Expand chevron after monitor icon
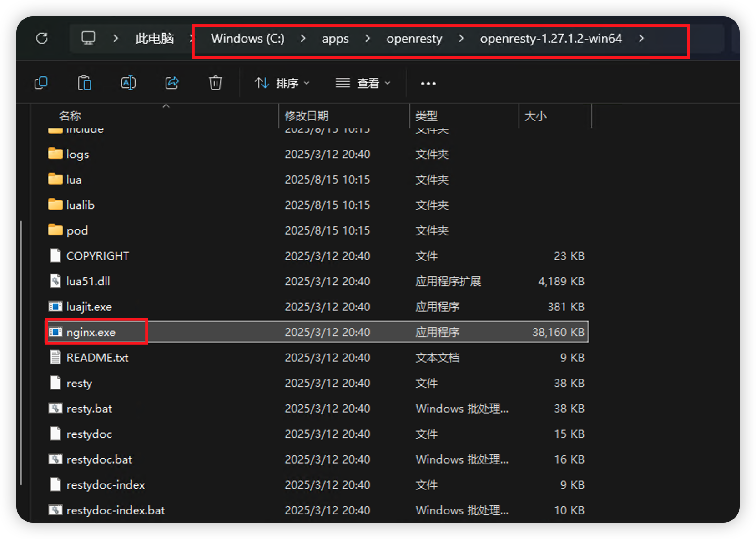The height and width of the screenshot is (539, 756). [116, 39]
